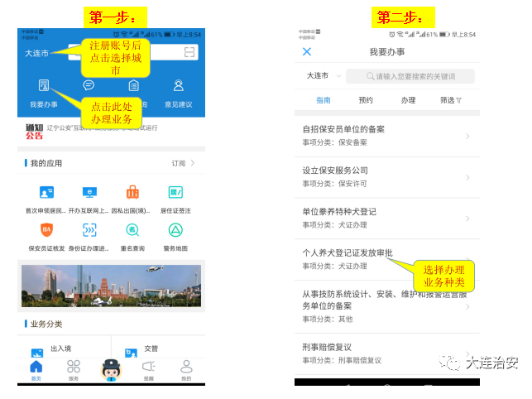The width and height of the screenshot is (532, 399).
Task: Open 首次申领居民 ID application icon
Action: point(46,193)
